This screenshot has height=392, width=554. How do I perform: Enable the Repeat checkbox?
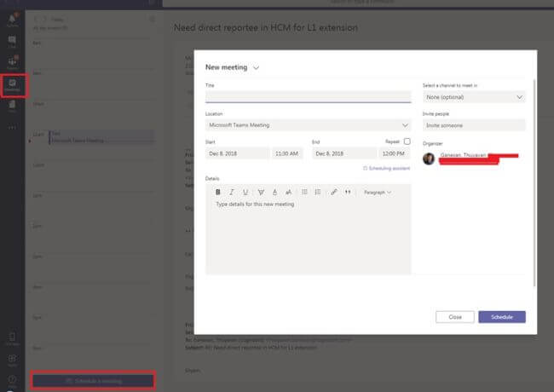407,141
